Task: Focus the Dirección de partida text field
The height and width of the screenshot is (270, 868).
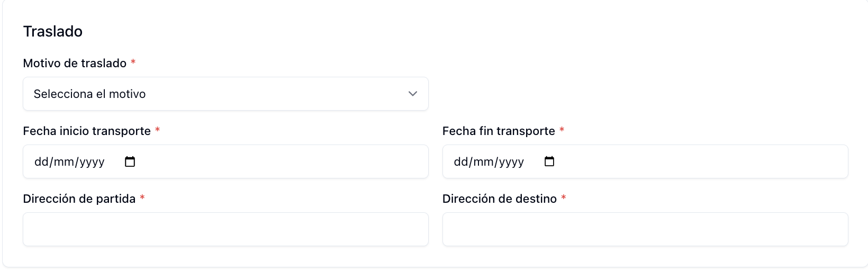Action: [225, 229]
